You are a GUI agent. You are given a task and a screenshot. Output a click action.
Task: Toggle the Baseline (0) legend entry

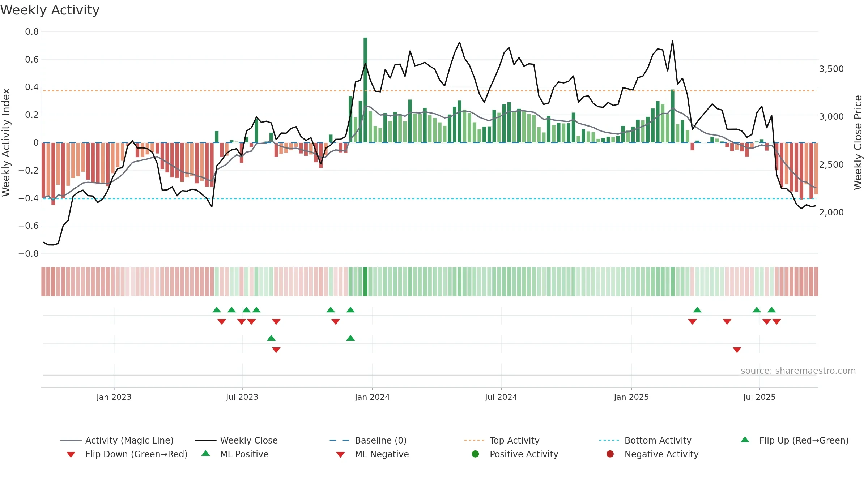click(x=368, y=440)
